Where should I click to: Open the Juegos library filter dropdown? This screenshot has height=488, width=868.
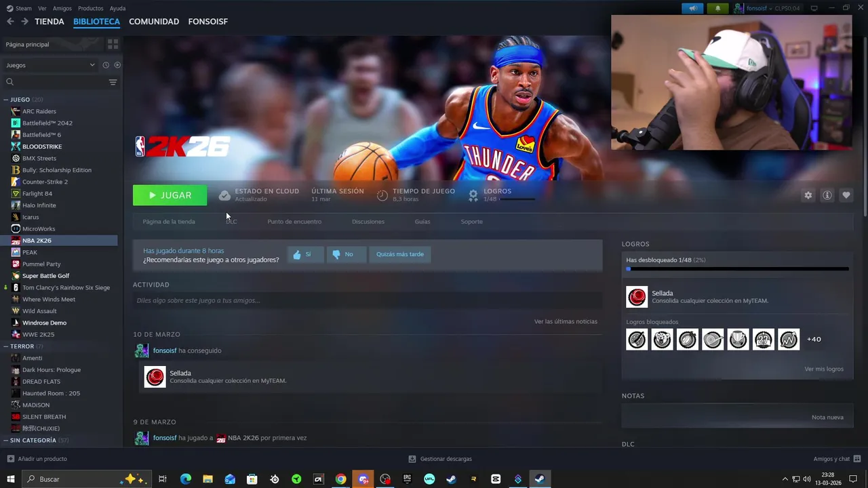click(50, 65)
